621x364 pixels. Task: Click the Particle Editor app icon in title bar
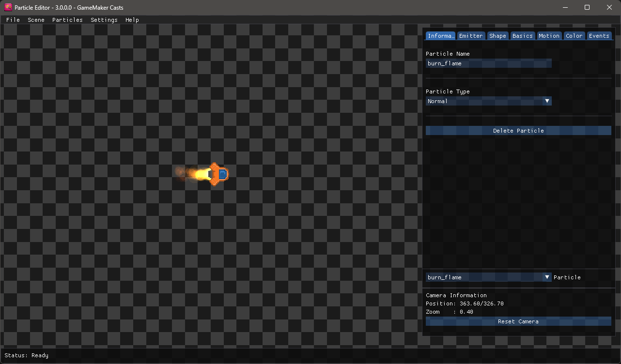[x=8, y=7]
